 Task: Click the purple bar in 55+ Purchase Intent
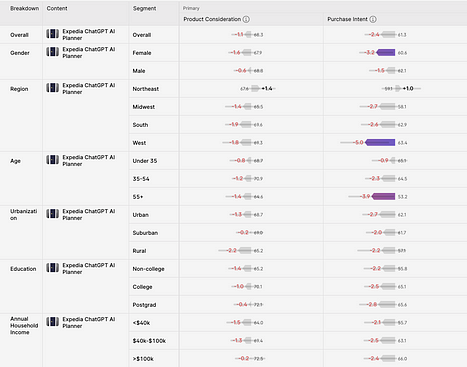pyautogui.click(x=383, y=197)
